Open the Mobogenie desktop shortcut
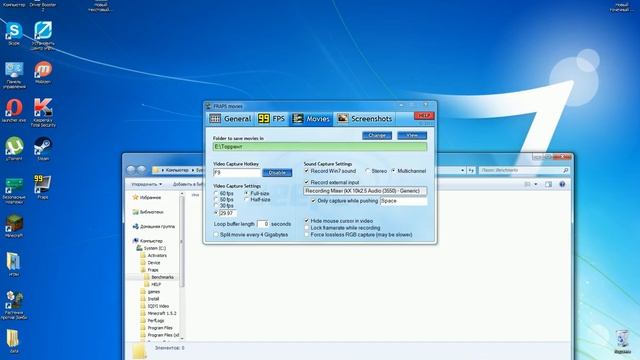This screenshot has height=360, width=640. click(43, 72)
